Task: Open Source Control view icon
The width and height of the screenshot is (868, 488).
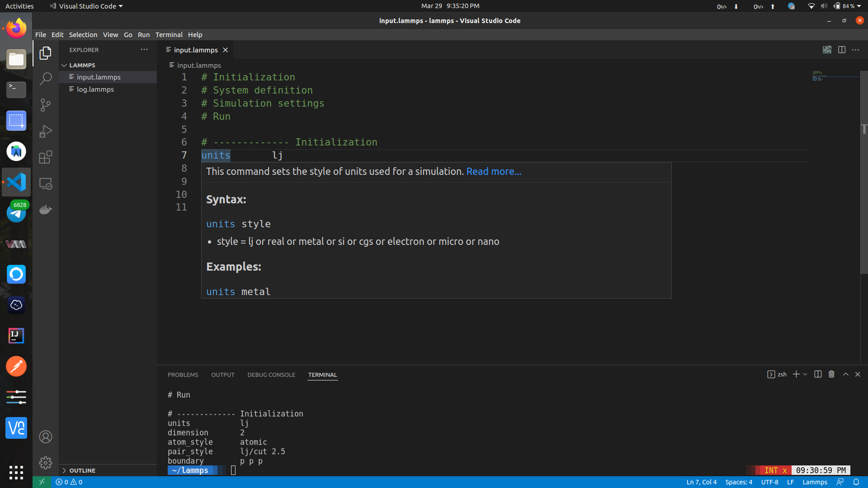Action: point(45,105)
